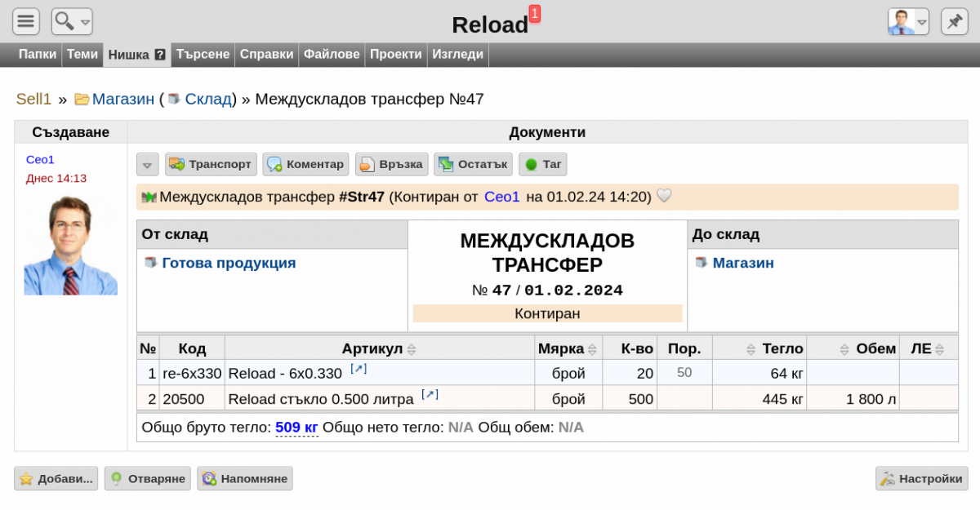
Task: Click the article Reload - 6x0.330
Action: coord(285,374)
